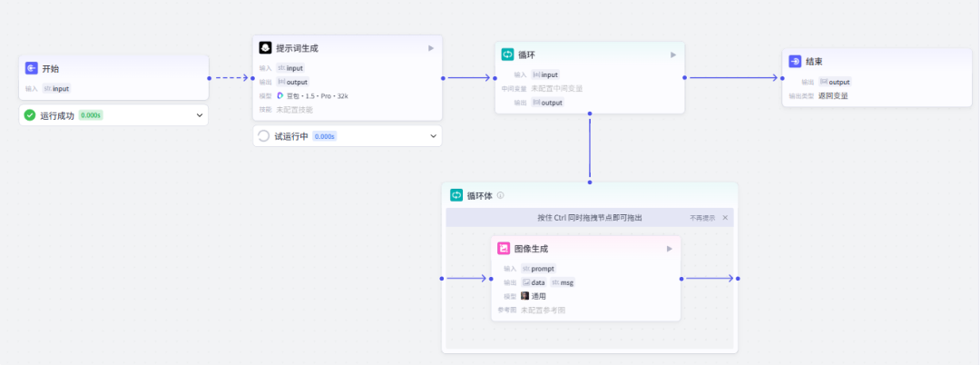Click 未配置参考图 in 图像生成 node

[543, 310]
